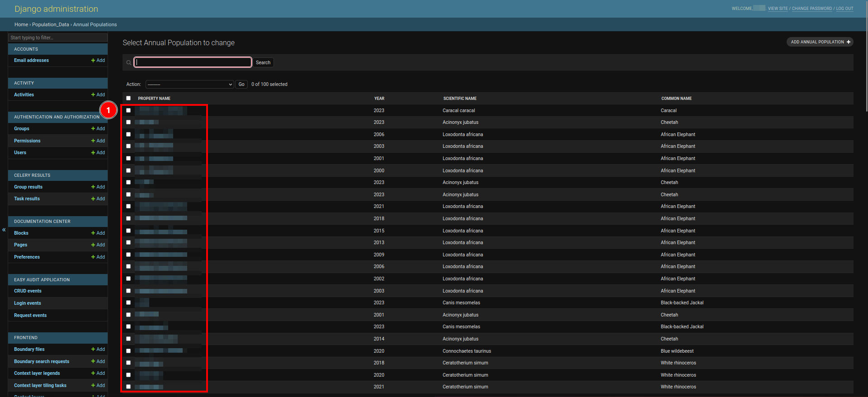This screenshot has width=868, height=397.
Task: Add a new Activity entry
Action: [x=98, y=95]
